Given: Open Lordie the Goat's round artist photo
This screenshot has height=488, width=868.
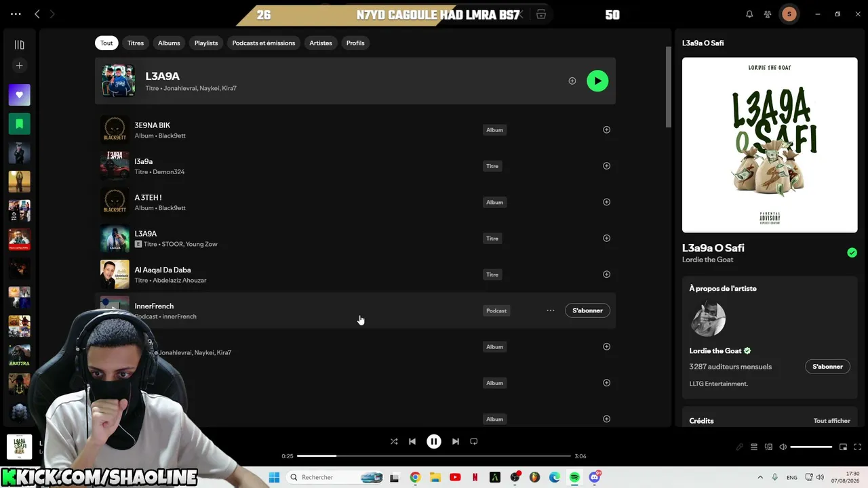Looking at the screenshot, I should point(708,319).
